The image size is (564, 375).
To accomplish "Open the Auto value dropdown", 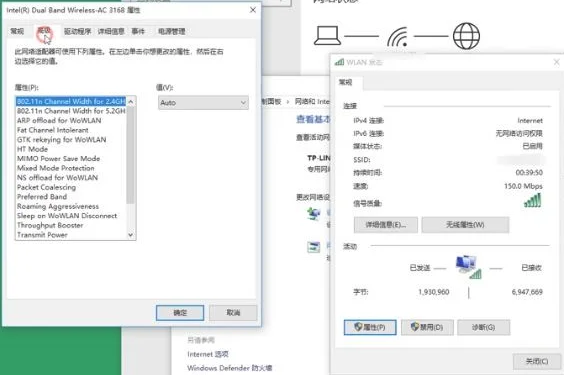I will pyautogui.click(x=203, y=103).
